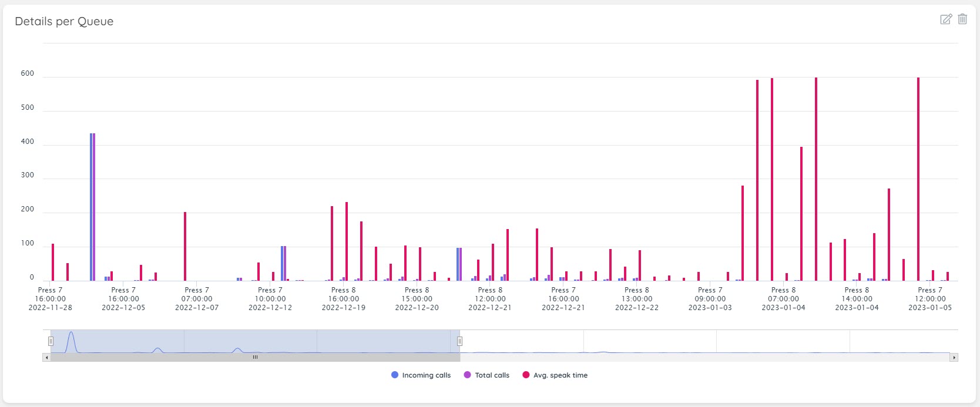Toggle the Incoming calls legend series
Screen dimensions: 980x407
pyautogui.click(x=421, y=375)
